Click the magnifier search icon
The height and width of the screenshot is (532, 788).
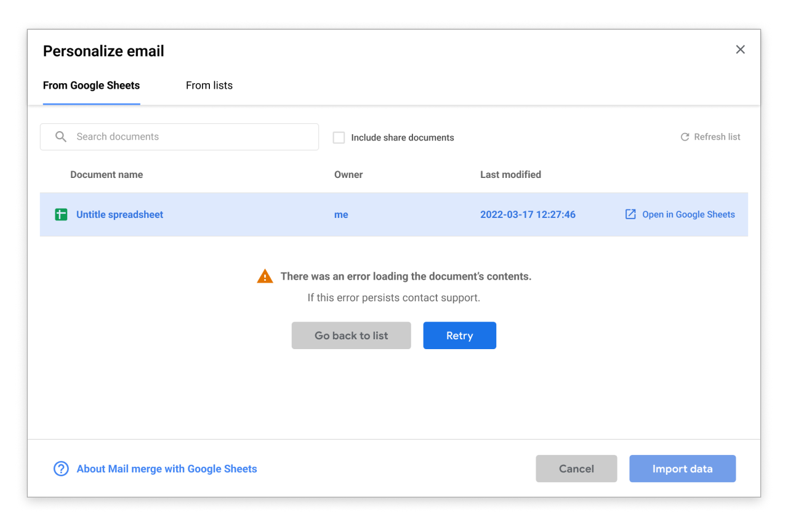[61, 137]
